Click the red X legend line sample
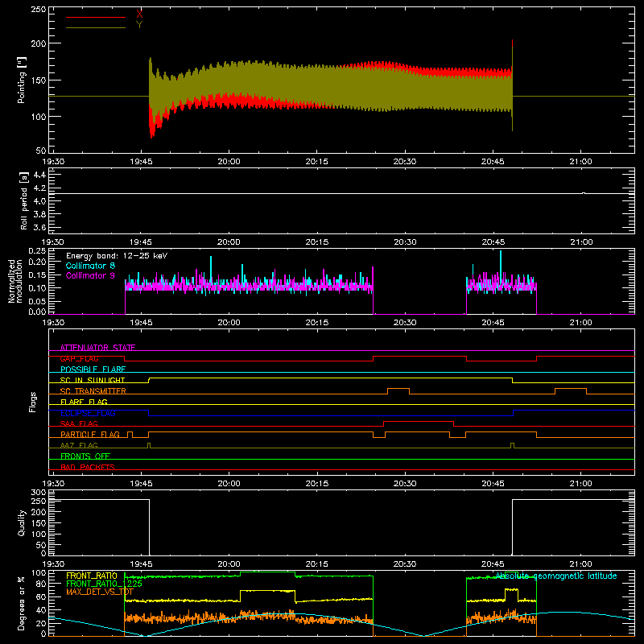The height and width of the screenshot is (644, 644). (96, 17)
